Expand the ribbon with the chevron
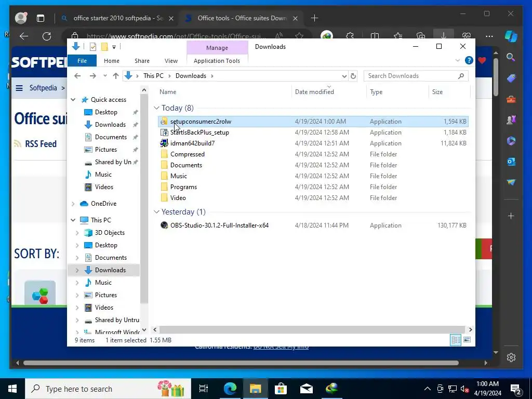532x399 pixels. [457, 60]
